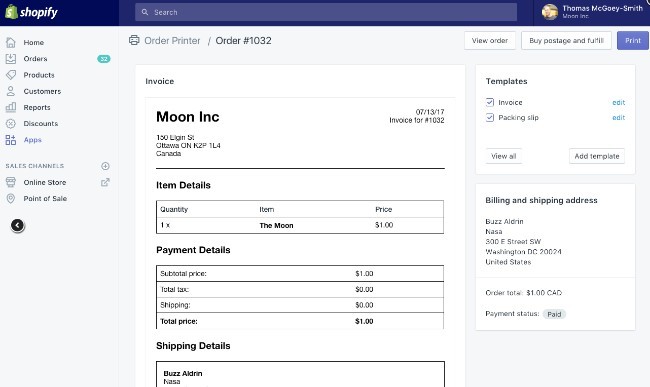This screenshot has width=650, height=387.
Task: Open the Home icon in sidebar
Action: tap(11, 42)
